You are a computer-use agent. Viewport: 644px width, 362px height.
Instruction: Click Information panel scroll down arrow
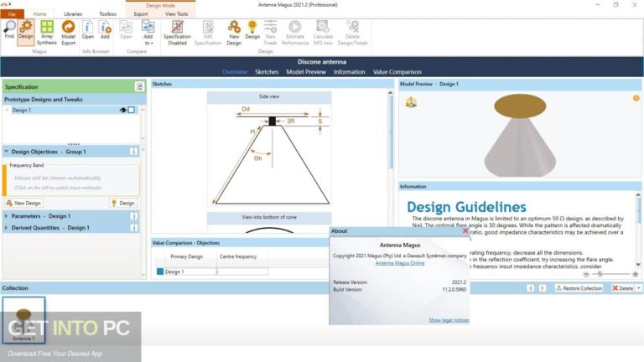click(x=638, y=265)
